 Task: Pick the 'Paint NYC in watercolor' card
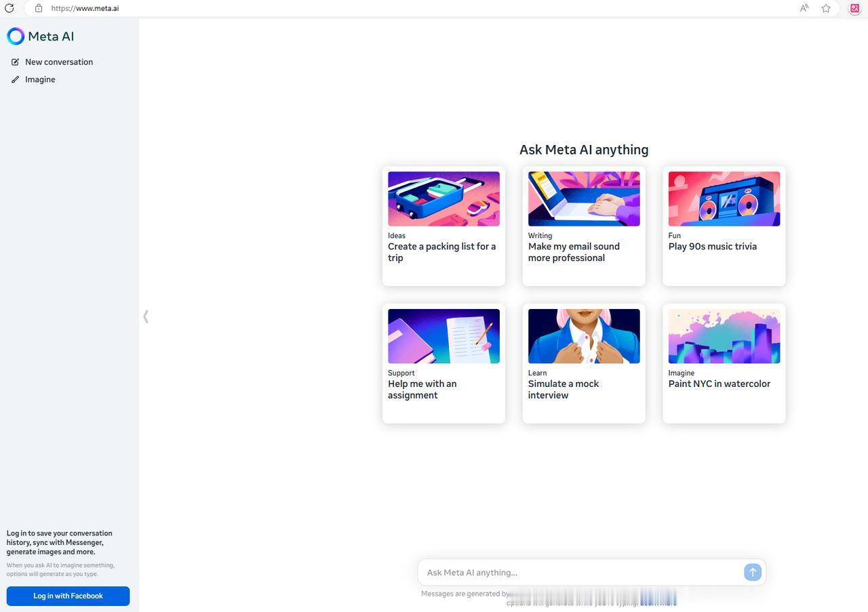(724, 363)
